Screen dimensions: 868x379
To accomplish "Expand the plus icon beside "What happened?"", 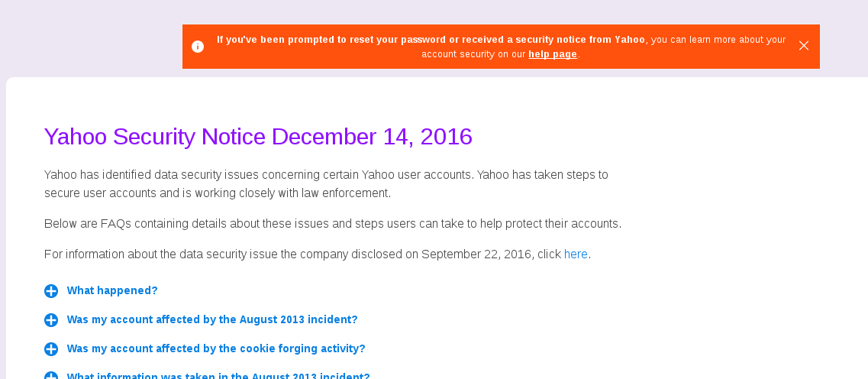I will click(51, 291).
